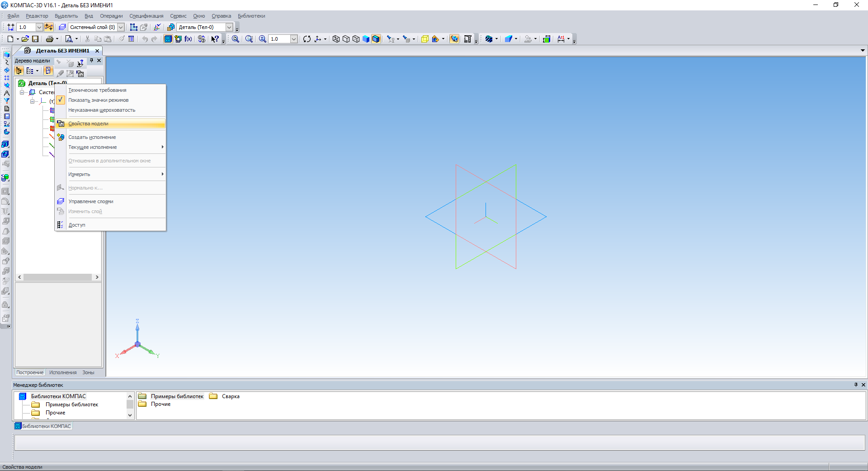Switch to the Зоны tab

[88, 372]
